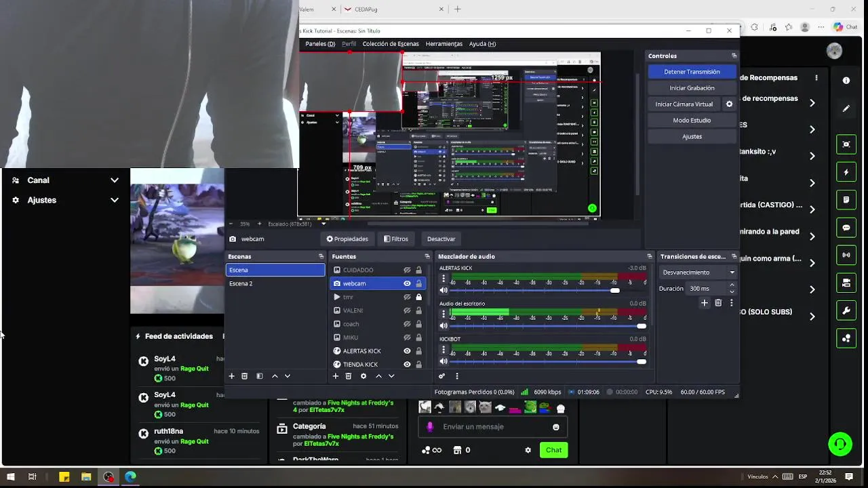The image size is (868, 488).
Task: Open chevron beside 'mirando a la pared' reward
Action: pos(812,236)
